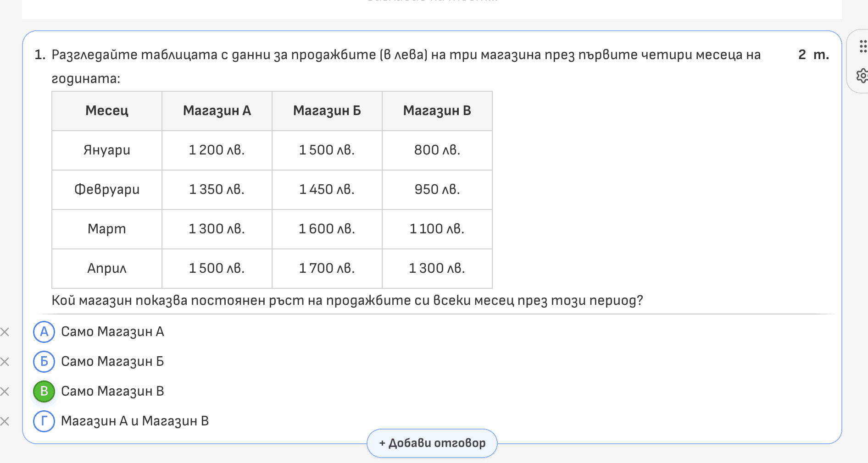Select the 'Магазин В' table header cell
Image resolution: width=868 pixels, height=463 pixels.
pos(437,111)
